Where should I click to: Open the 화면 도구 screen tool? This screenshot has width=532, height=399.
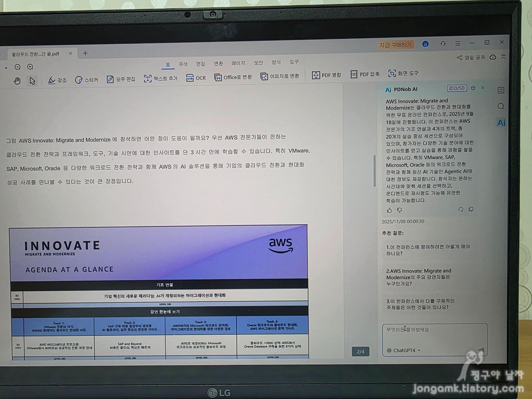403,73
